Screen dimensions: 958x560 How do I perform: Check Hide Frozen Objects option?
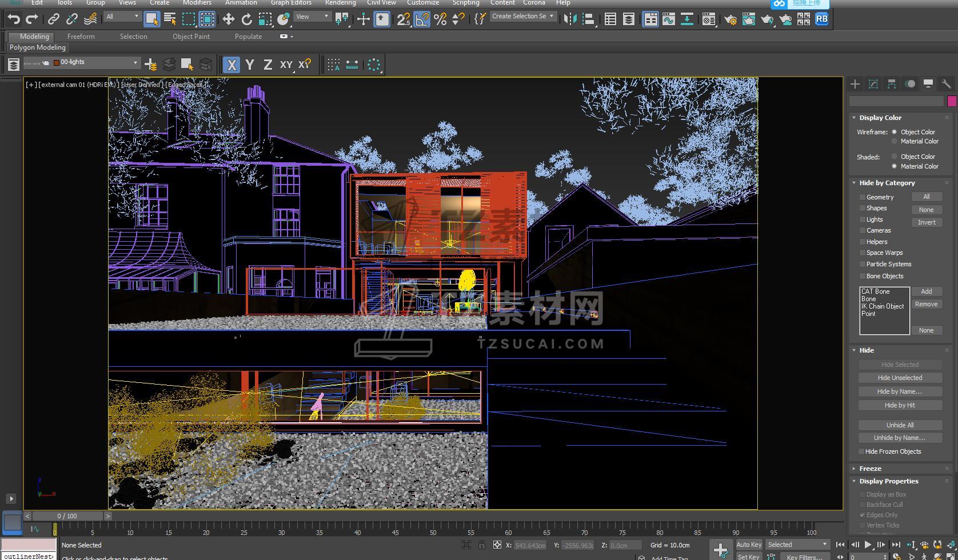coord(862,451)
